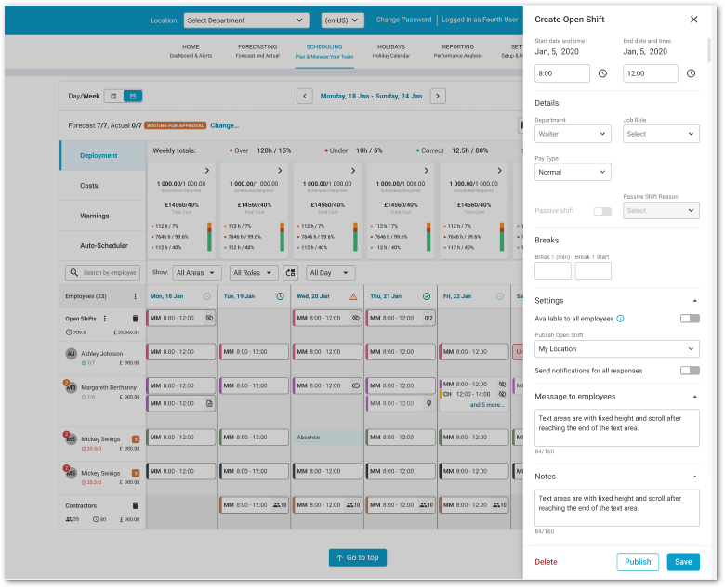Click the employee search magnifier icon

click(72, 273)
